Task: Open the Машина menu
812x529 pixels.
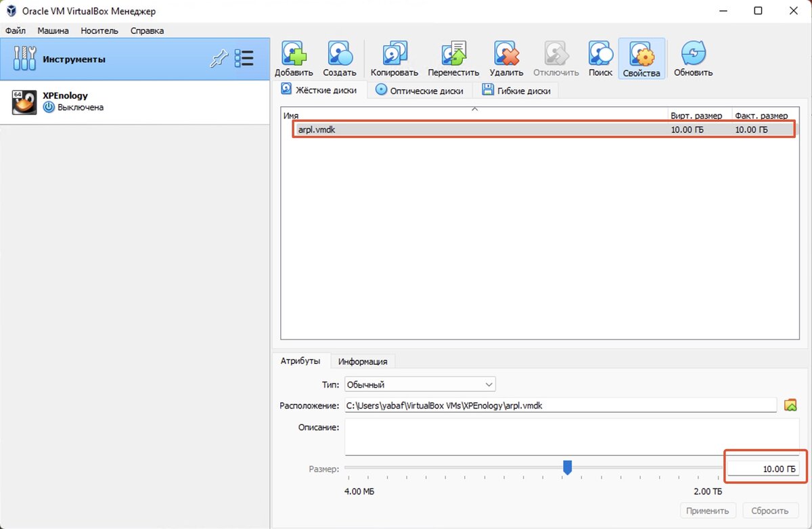Action: (x=53, y=30)
